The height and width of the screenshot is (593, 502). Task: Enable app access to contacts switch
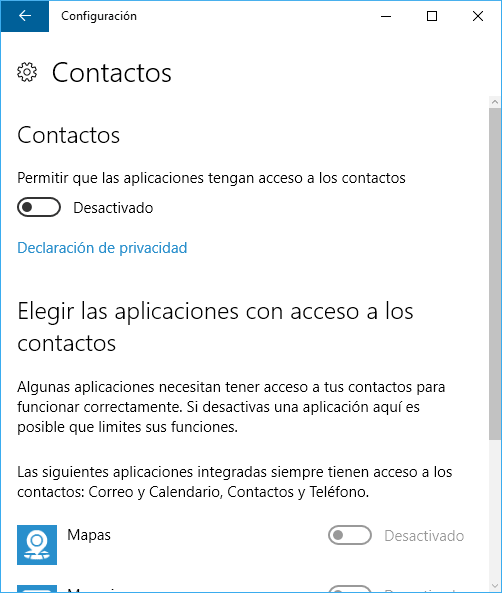[x=39, y=207]
